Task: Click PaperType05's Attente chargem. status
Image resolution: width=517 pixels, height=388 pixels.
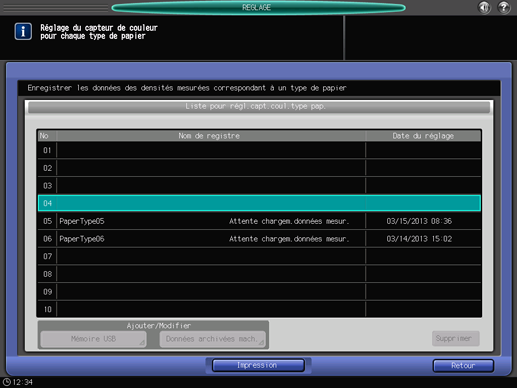Action: coord(289,221)
